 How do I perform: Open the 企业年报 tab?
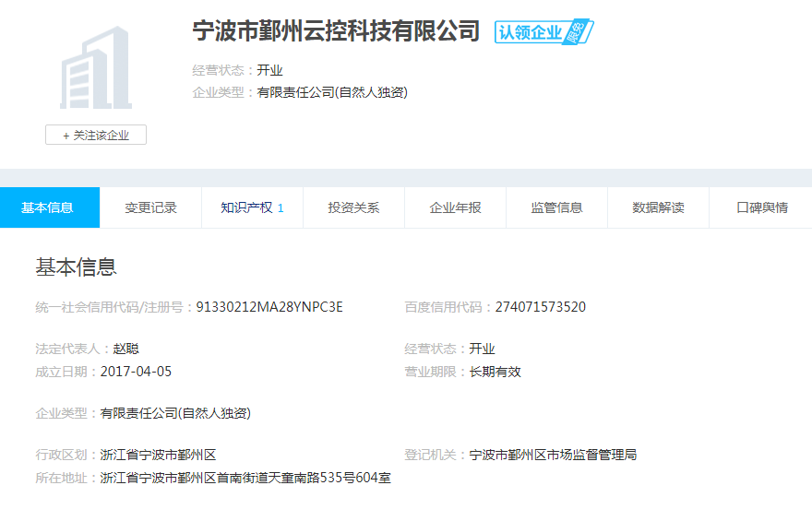pyautogui.click(x=455, y=207)
